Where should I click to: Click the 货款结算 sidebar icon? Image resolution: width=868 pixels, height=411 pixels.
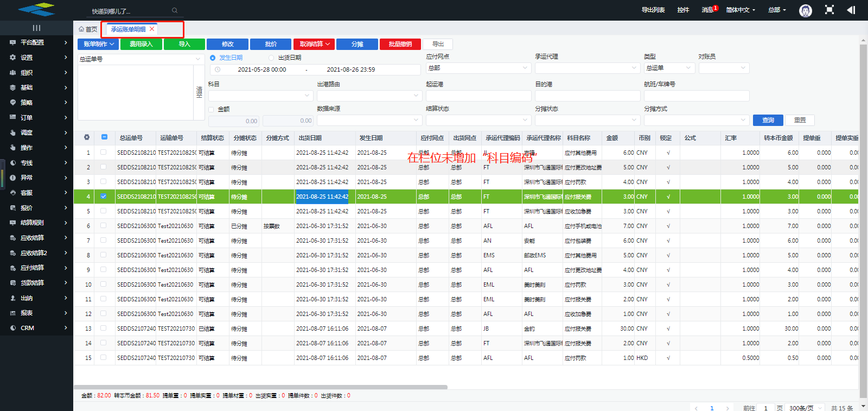[13, 283]
